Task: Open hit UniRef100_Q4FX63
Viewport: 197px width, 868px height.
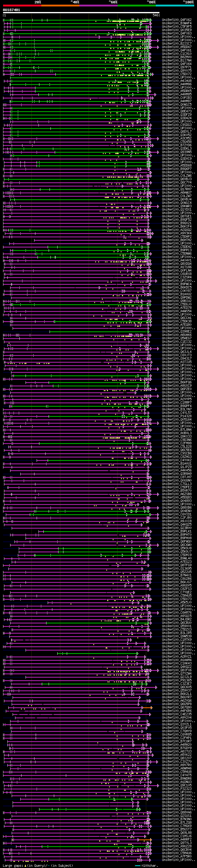Action: pos(177,33)
